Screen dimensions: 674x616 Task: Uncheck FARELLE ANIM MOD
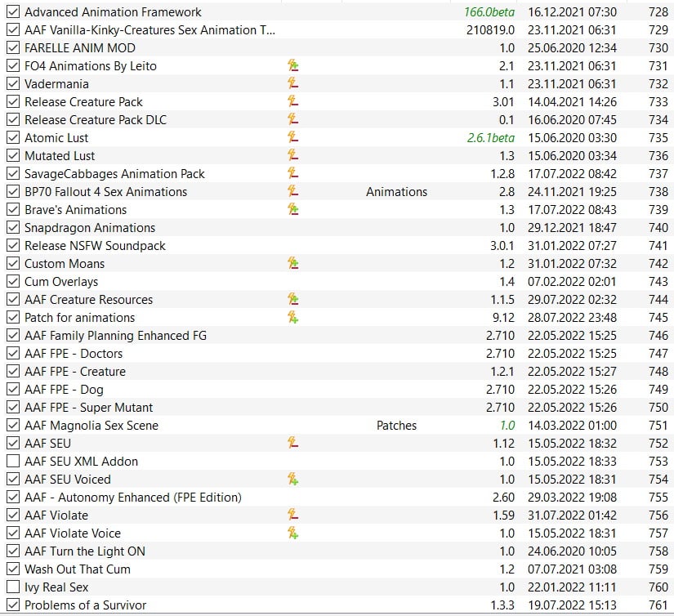13,47
